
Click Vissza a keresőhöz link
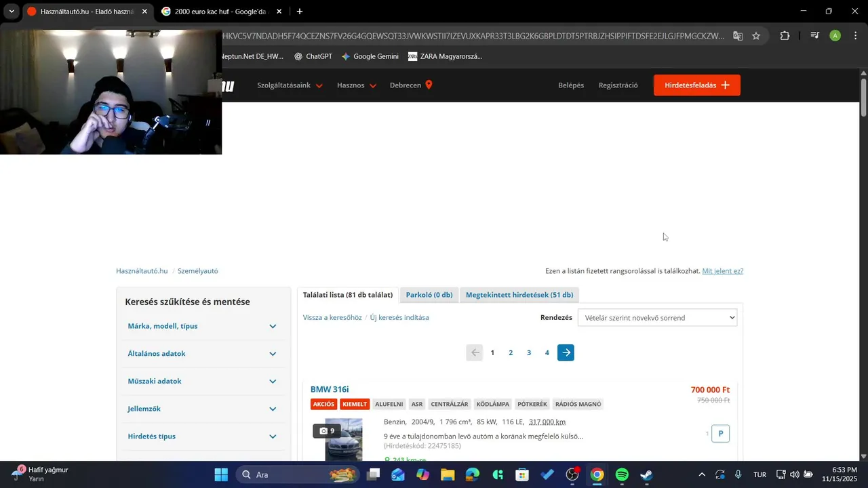click(x=332, y=317)
